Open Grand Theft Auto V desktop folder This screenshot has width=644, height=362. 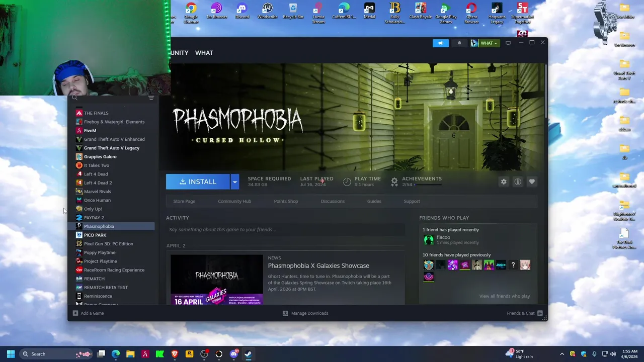(624, 70)
